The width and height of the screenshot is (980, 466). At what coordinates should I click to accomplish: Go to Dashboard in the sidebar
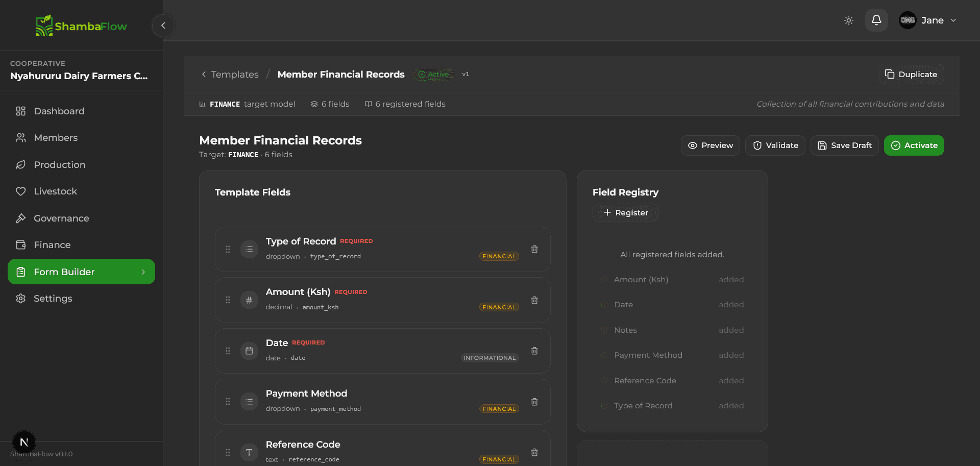(81, 111)
